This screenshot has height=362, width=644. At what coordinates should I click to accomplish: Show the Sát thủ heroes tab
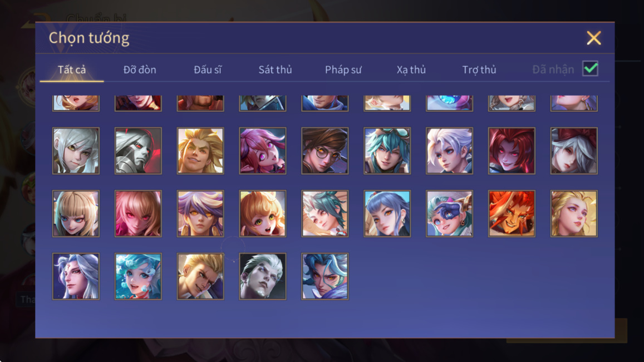(x=275, y=70)
